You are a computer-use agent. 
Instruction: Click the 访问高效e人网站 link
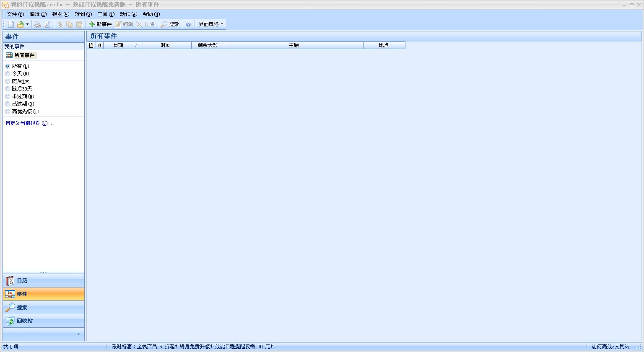611,347
